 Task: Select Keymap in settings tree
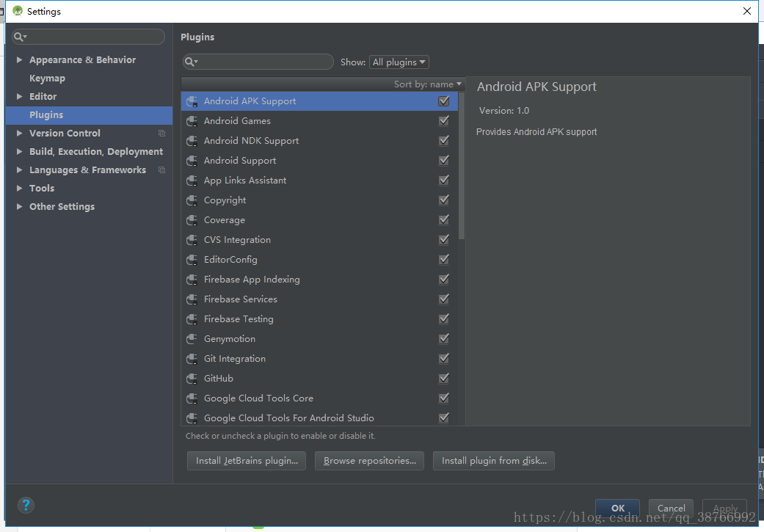[47, 79]
